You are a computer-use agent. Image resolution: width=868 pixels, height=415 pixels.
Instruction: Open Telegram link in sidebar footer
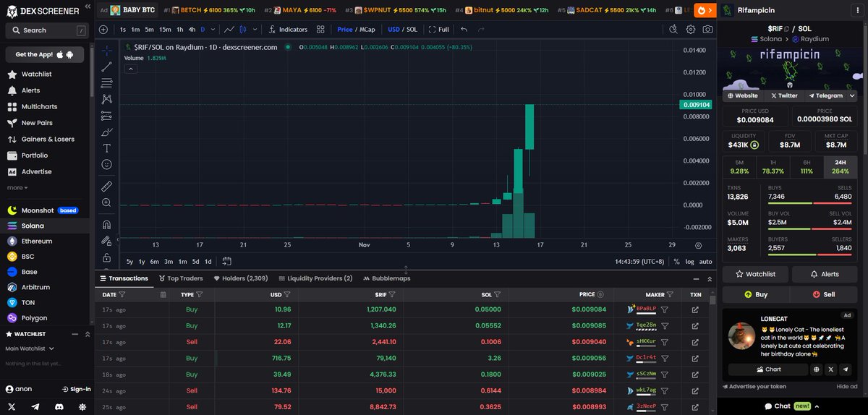tap(35, 407)
